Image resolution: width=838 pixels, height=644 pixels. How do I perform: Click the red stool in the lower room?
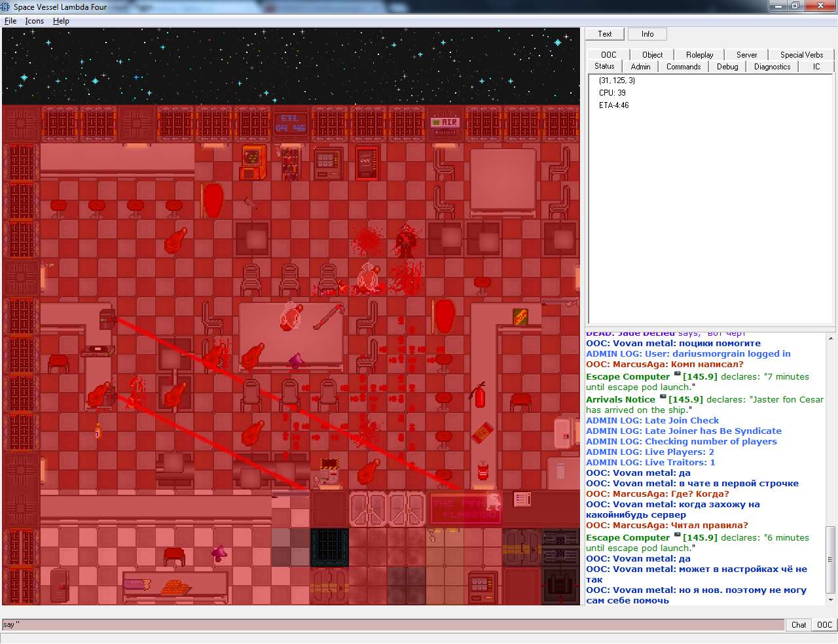click(x=174, y=557)
